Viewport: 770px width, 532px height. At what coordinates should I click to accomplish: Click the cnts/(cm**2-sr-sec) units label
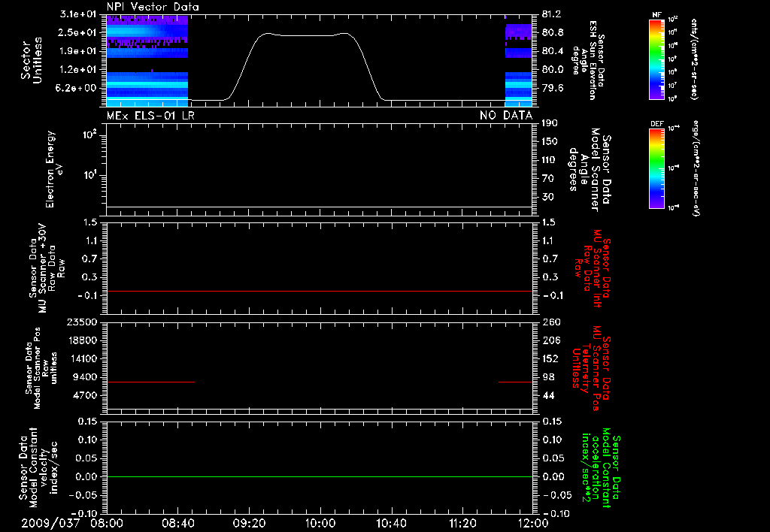click(x=694, y=59)
